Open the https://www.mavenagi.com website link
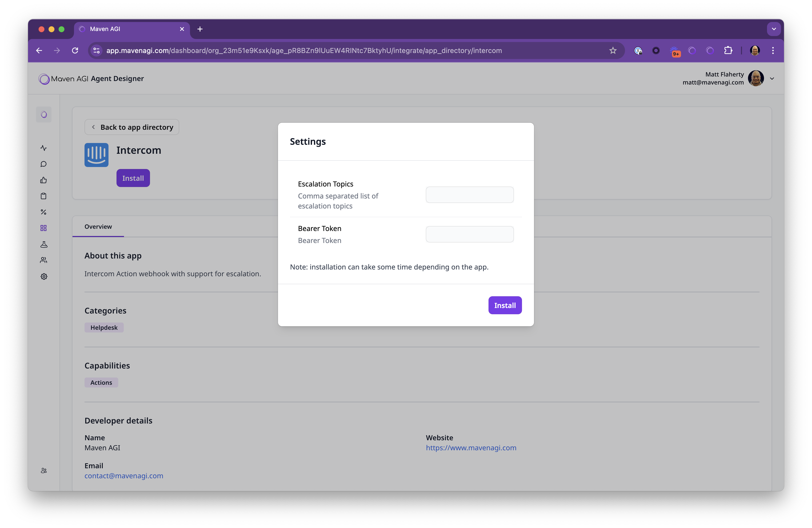This screenshot has width=812, height=528. (x=471, y=447)
